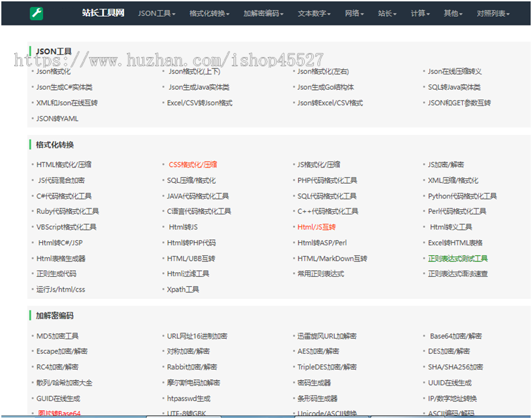Open C#代码格式化工具 link
Viewport: 532px width, 419px height.
pos(64,196)
